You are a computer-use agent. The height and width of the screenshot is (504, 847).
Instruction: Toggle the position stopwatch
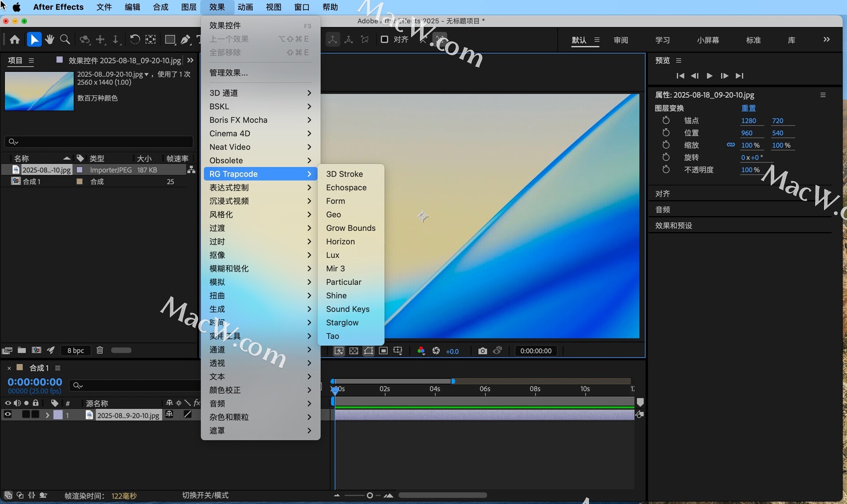666,133
